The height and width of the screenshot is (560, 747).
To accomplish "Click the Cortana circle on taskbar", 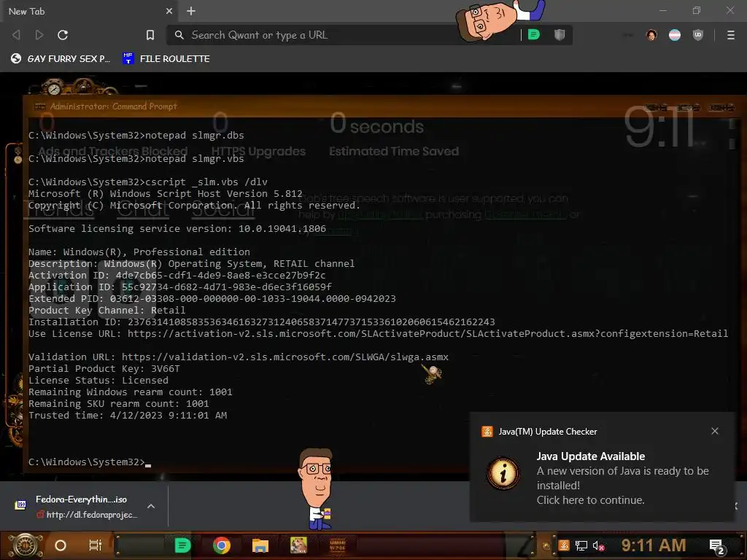I will coord(61,545).
